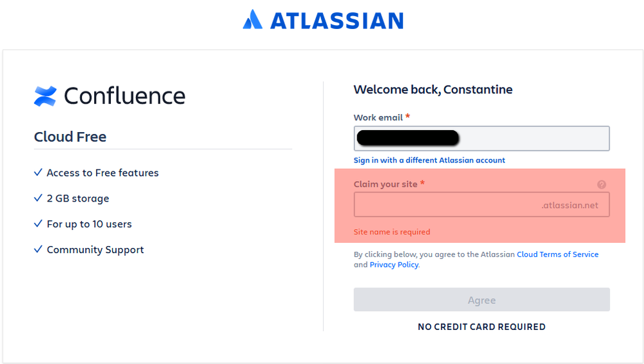Click checkmark beside For up to 10 users
The width and height of the screenshot is (644, 364).
38,224
